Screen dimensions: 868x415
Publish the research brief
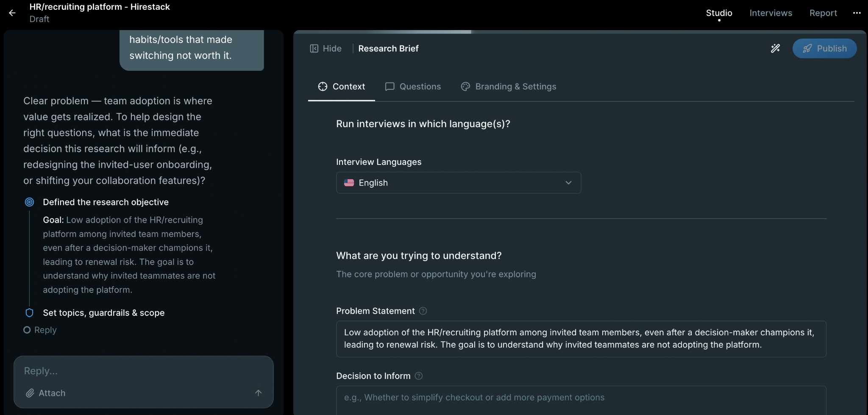coord(825,48)
